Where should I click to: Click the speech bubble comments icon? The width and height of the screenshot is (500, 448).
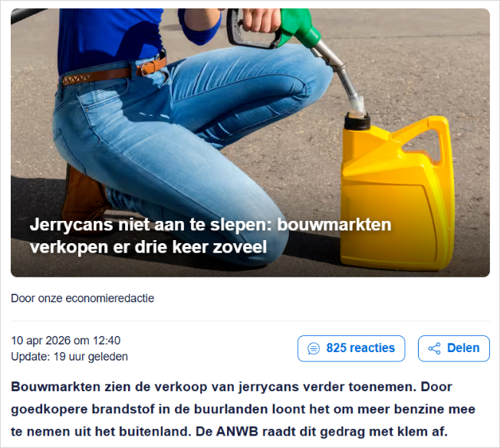(313, 348)
